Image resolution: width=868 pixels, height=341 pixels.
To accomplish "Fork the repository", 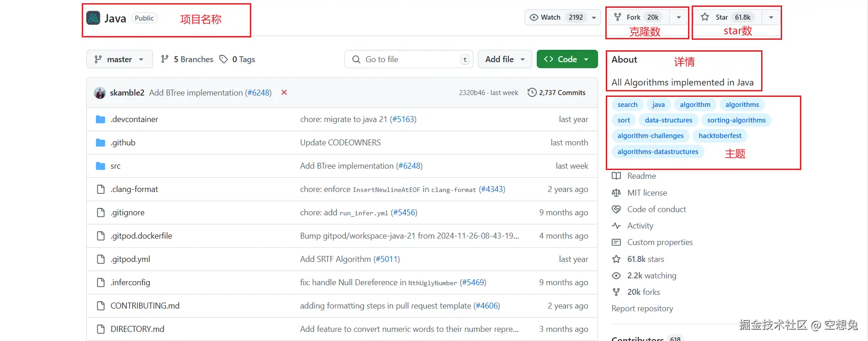I will tap(637, 17).
